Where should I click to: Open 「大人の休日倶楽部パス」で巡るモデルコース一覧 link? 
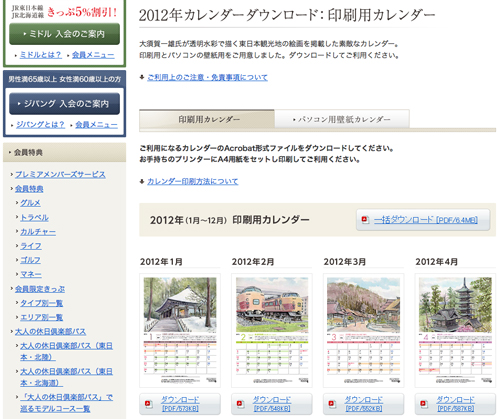[x=66, y=403]
